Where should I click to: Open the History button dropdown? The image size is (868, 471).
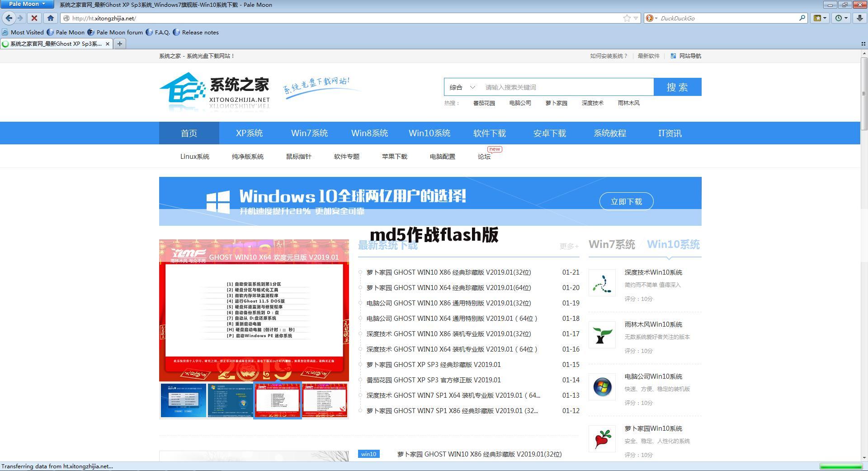point(841,18)
